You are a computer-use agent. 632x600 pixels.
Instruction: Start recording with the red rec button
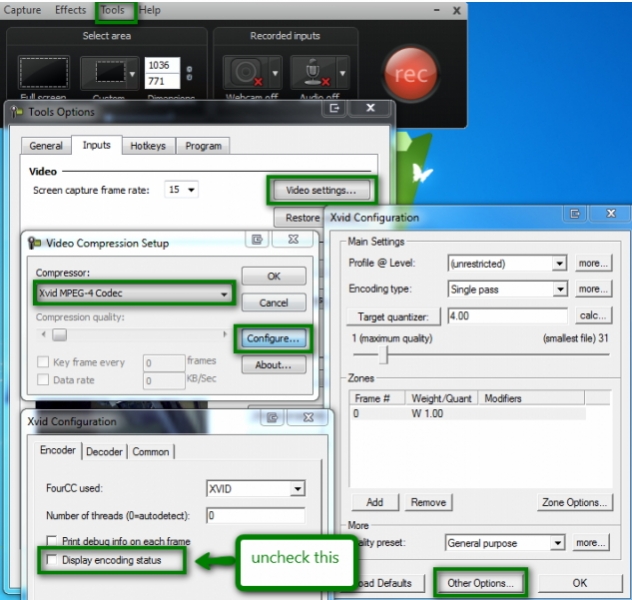[x=411, y=74]
